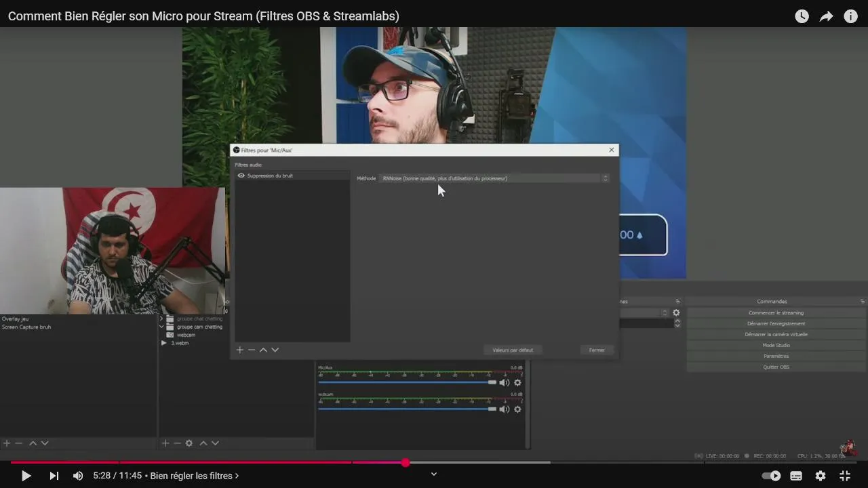
Task: Switch to 'Mode Studio'
Action: click(776, 345)
